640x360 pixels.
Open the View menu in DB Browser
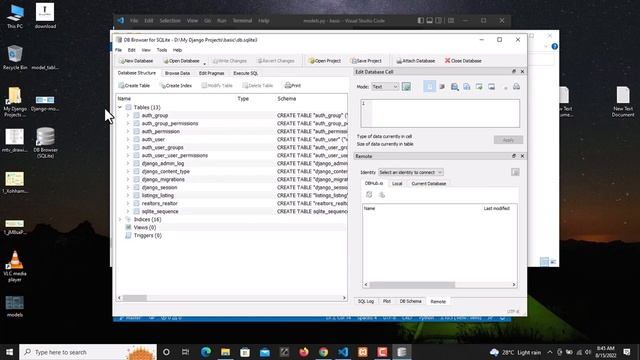(x=146, y=50)
